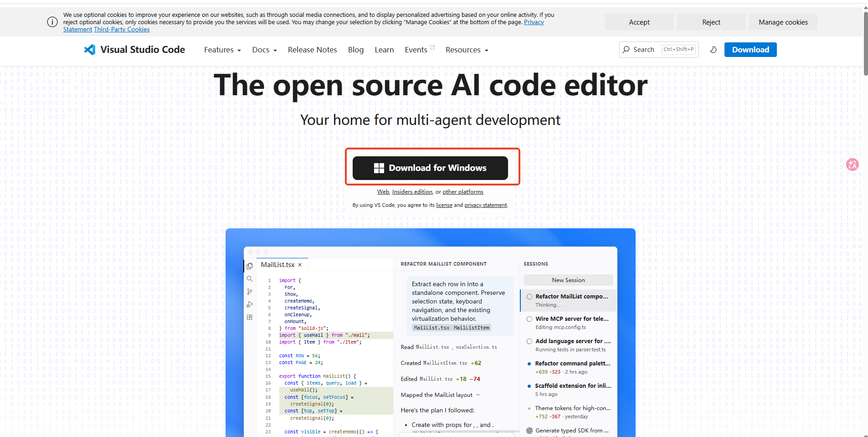Image resolution: width=868 pixels, height=437 pixels.
Task: Open Extensions icon in the preview activity bar
Action: tap(250, 317)
